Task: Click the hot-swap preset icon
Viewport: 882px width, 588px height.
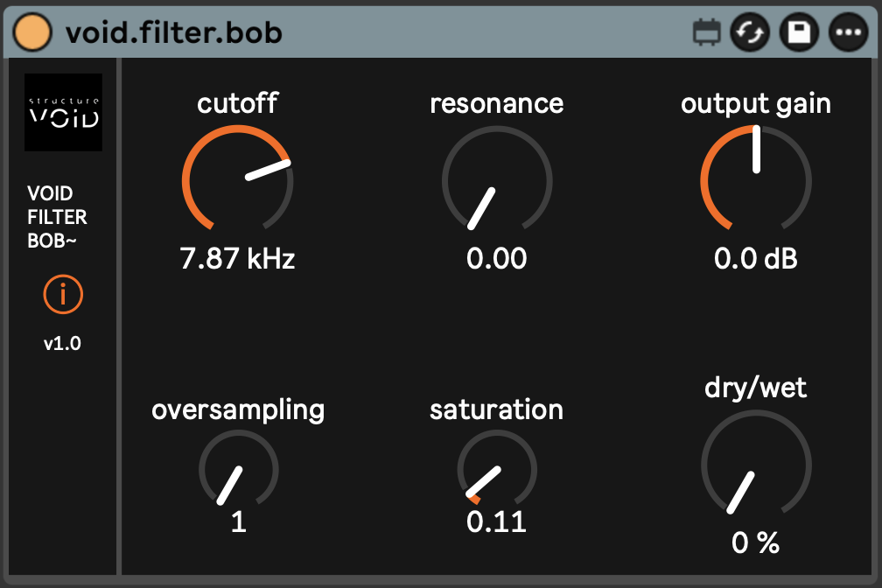Action: pos(750,33)
